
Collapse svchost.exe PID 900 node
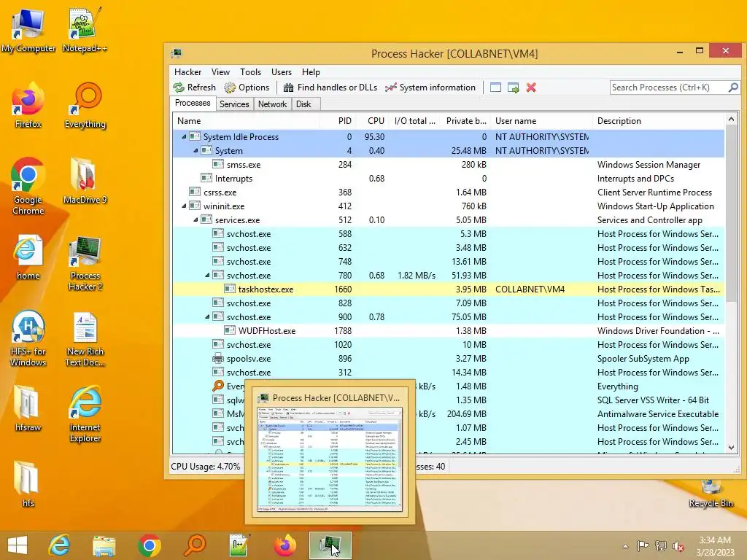pyautogui.click(x=207, y=316)
